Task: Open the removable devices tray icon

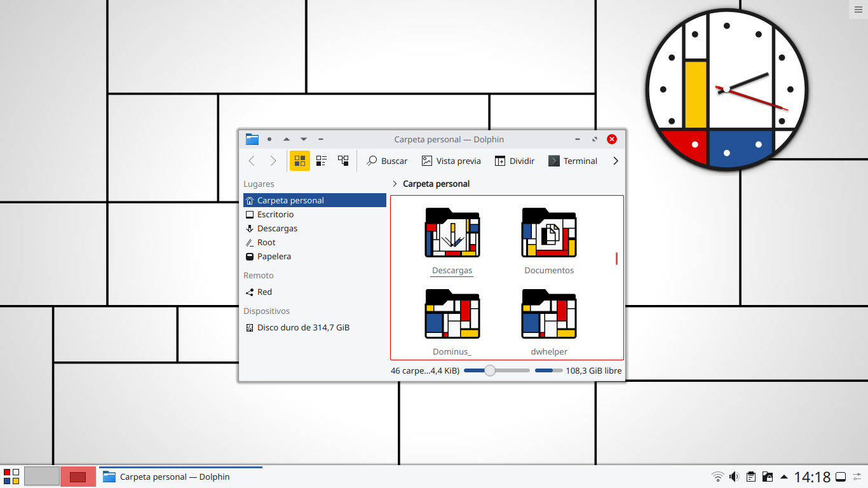Action: pyautogui.click(x=767, y=477)
